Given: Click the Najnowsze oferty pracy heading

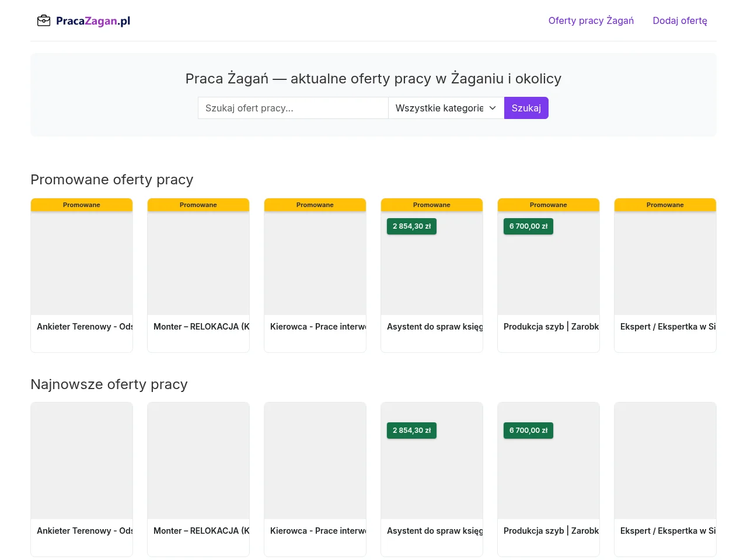Looking at the screenshot, I should tap(109, 384).
